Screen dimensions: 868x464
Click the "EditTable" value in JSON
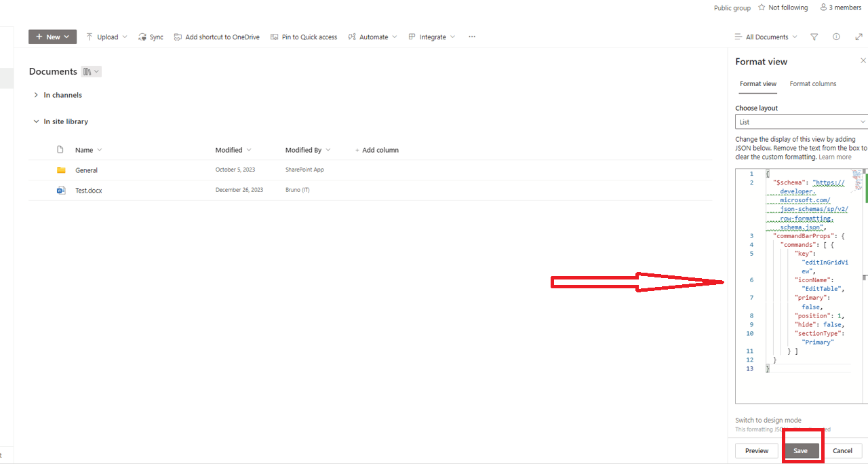point(823,289)
